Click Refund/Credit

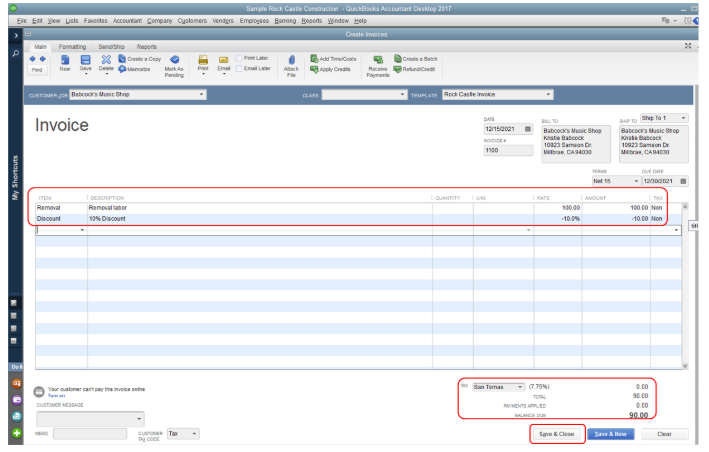(x=414, y=69)
